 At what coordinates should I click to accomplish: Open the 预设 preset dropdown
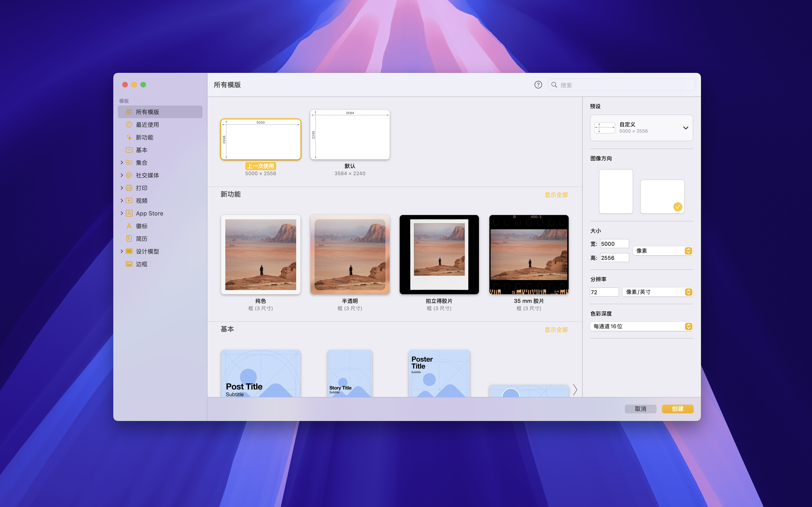pyautogui.click(x=641, y=128)
